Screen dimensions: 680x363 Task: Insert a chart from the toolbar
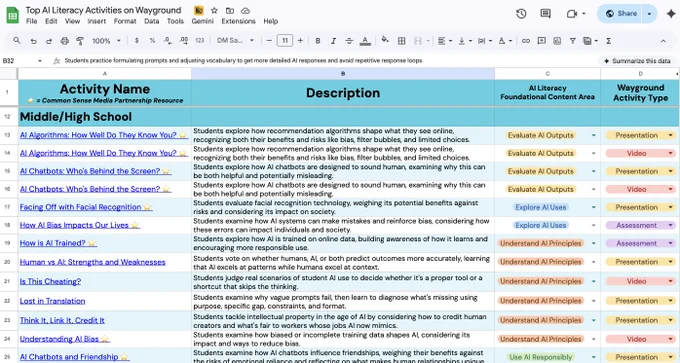click(557, 41)
